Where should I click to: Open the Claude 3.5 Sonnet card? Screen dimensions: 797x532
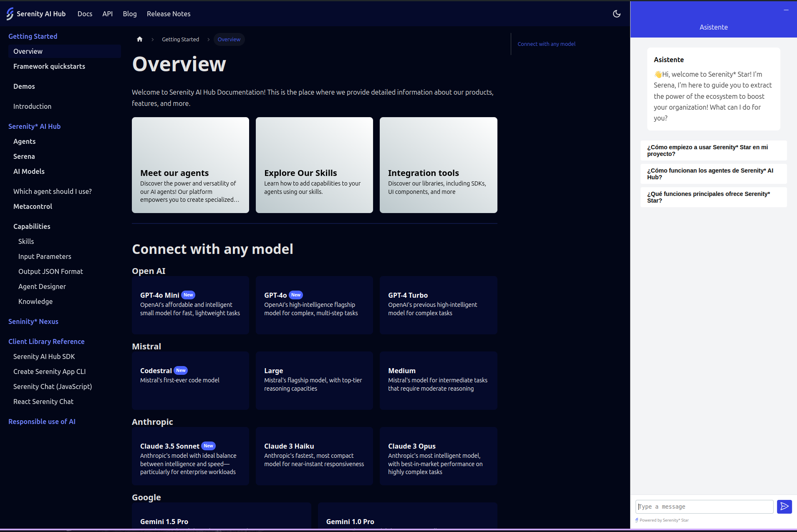(190, 456)
